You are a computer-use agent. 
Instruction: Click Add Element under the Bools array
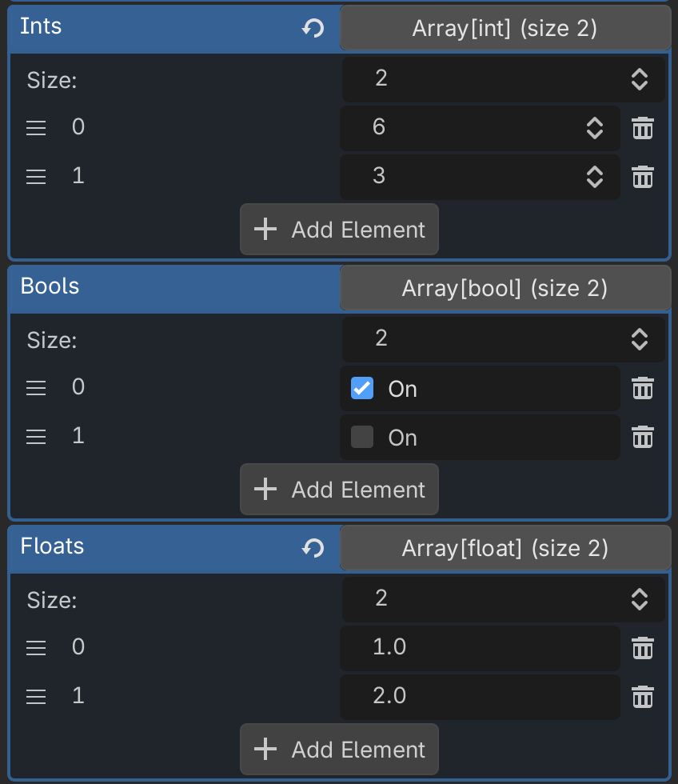click(x=339, y=490)
